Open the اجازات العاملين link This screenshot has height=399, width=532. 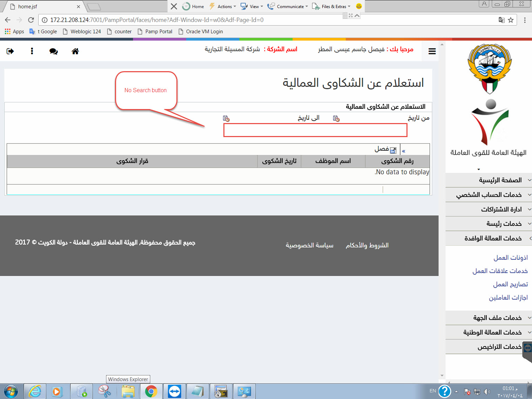coord(508,298)
